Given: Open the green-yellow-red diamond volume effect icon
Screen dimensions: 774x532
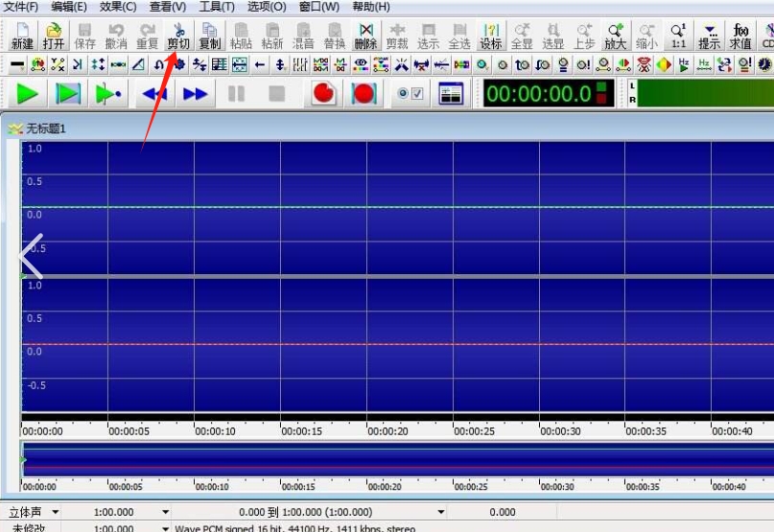Looking at the screenshot, I should point(664,64).
